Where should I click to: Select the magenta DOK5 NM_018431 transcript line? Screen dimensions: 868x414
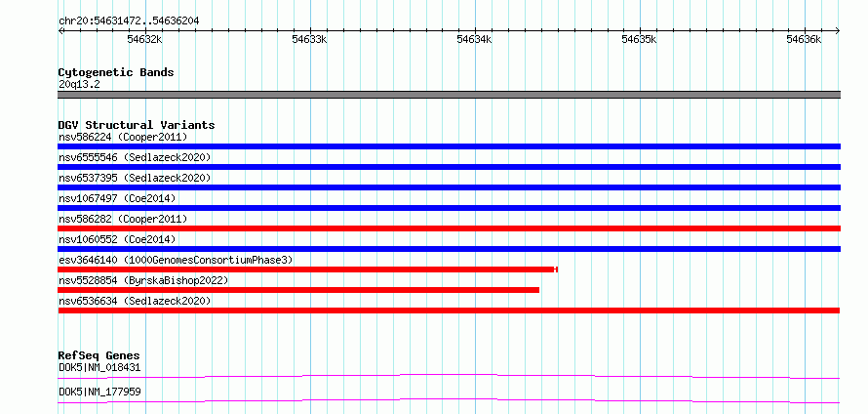[449, 376]
